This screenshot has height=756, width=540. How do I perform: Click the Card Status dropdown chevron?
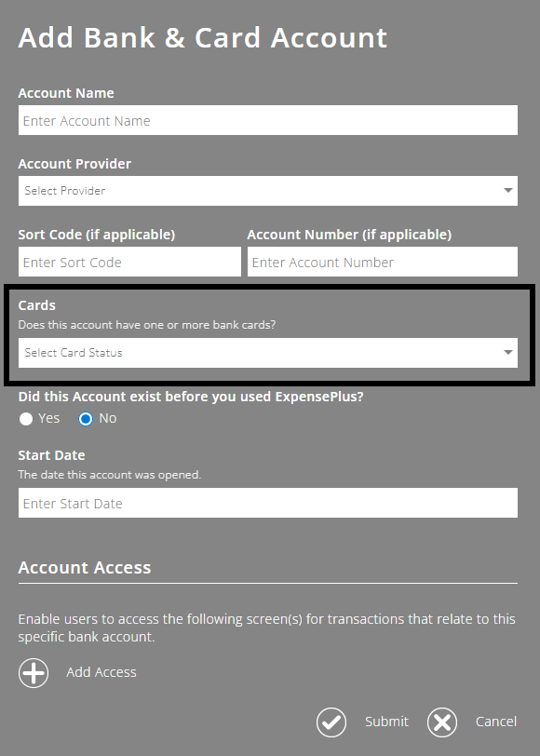[x=508, y=353]
